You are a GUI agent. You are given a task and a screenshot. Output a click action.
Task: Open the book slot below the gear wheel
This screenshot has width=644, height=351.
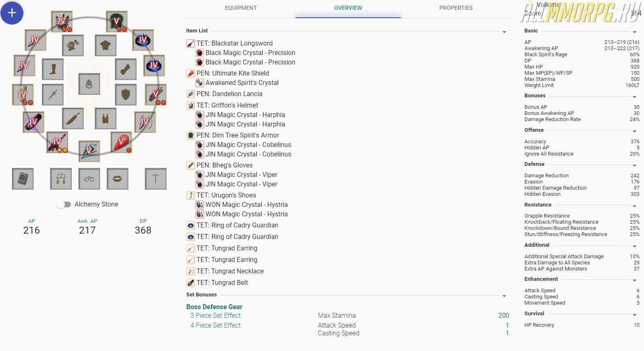pyautogui.click(x=23, y=179)
